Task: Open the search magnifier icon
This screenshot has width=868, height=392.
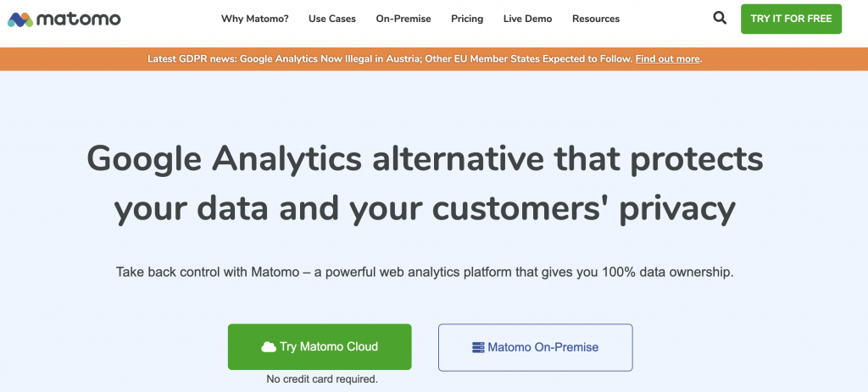Action: pyautogui.click(x=720, y=19)
